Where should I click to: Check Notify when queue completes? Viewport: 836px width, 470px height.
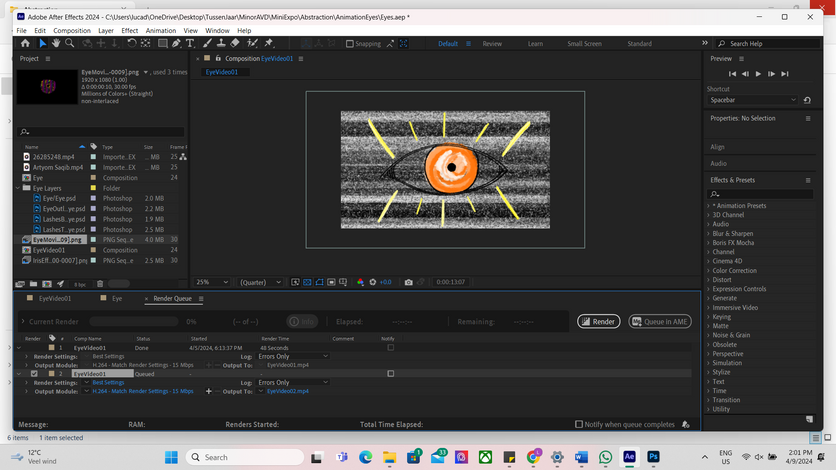pos(579,424)
